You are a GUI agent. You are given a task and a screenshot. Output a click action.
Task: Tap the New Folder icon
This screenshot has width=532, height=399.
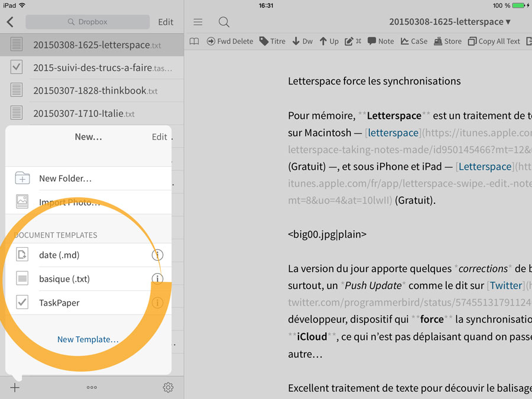click(22, 178)
